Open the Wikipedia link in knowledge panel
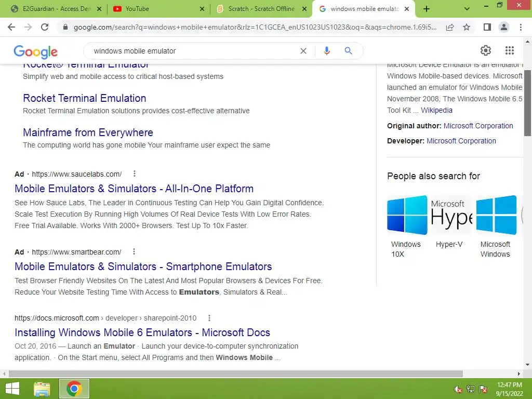Viewport: 532px width, 399px height. click(436, 110)
